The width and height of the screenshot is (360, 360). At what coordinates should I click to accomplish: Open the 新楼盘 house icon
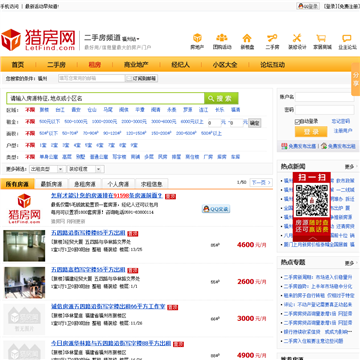(247, 41)
